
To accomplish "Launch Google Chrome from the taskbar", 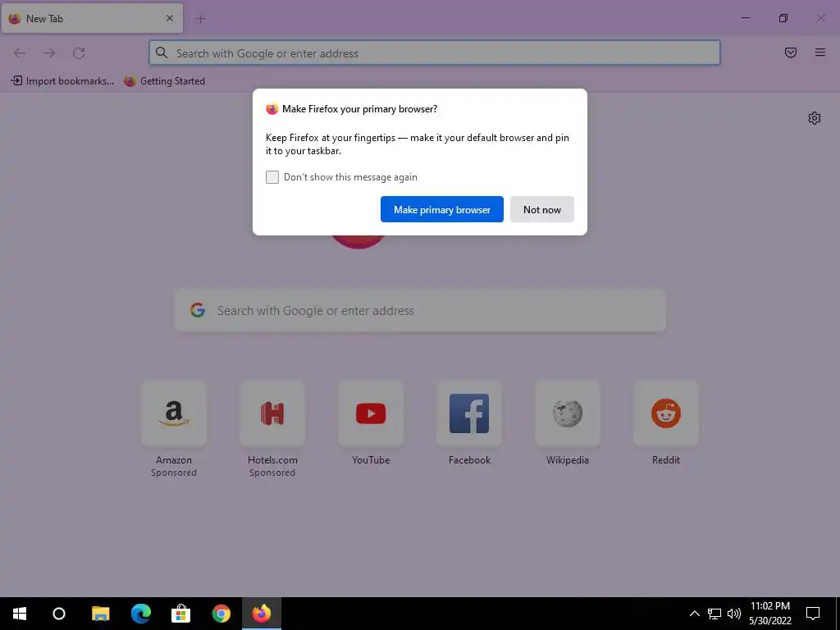I will point(221,614).
